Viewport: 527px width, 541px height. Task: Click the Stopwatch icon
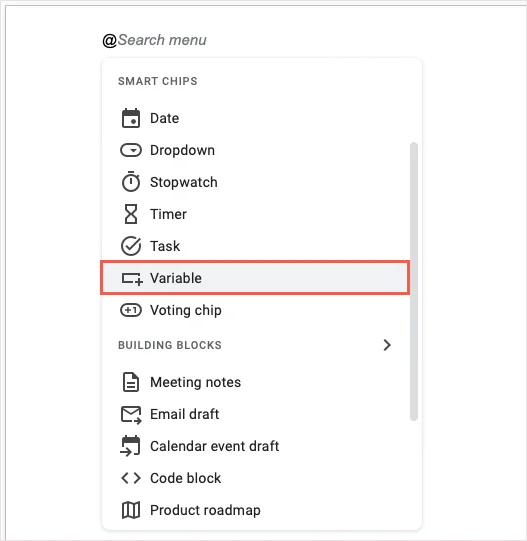coord(131,181)
